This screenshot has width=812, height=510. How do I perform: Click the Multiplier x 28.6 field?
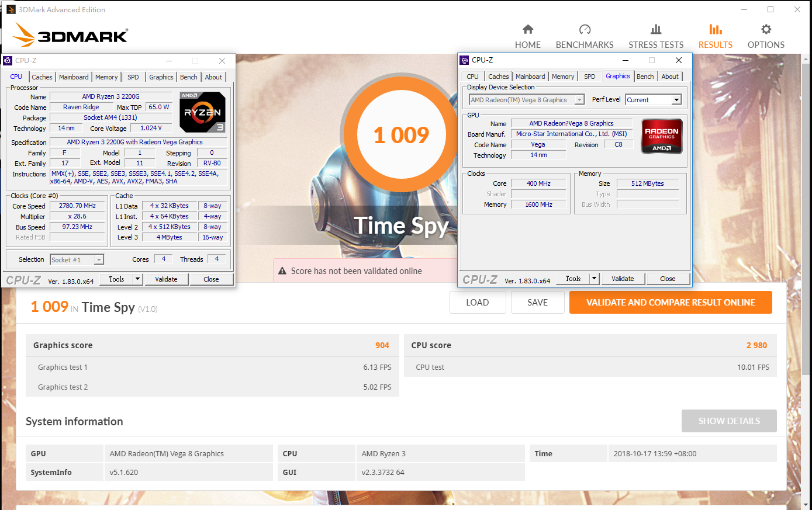[77, 216]
